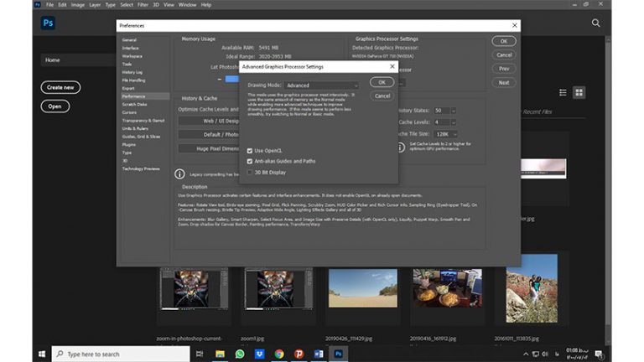Click the Windows Start button
The height and width of the screenshot is (362, 644).
[x=42, y=354]
